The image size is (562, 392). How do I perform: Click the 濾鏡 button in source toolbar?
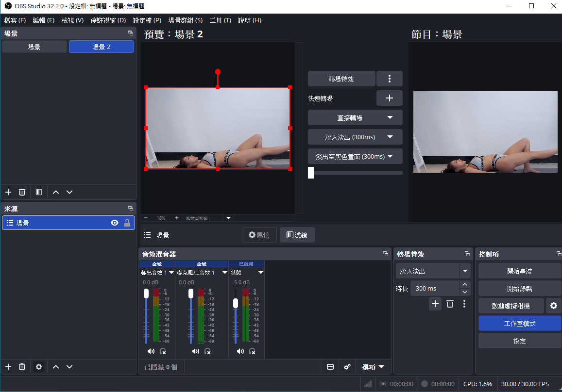[297, 235]
